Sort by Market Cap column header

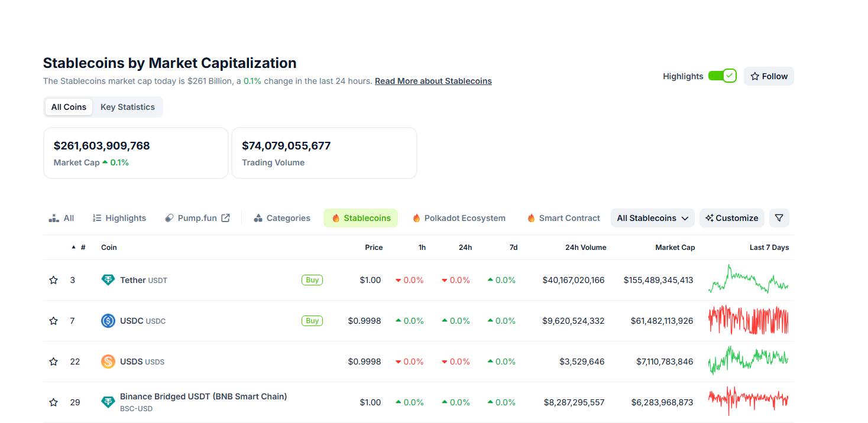tap(675, 248)
